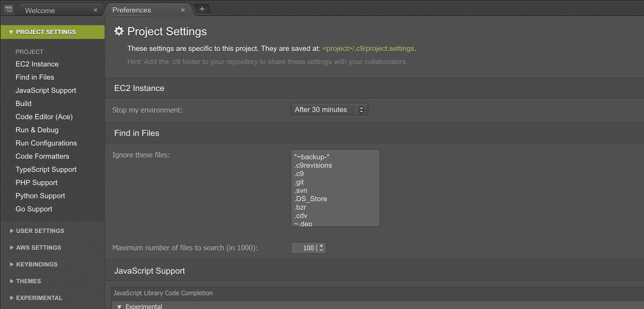
Task: Expand the AWS Settings section
Action: pyautogui.click(x=39, y=248)
